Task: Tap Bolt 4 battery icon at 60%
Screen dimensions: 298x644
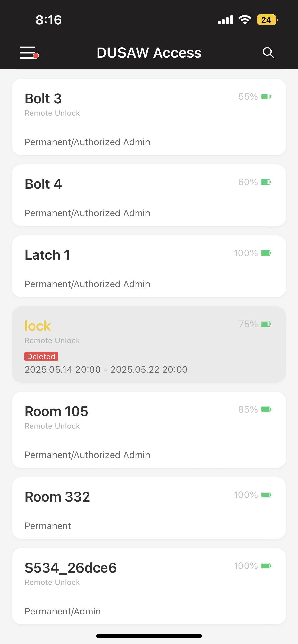Action: tap(266, 182)
